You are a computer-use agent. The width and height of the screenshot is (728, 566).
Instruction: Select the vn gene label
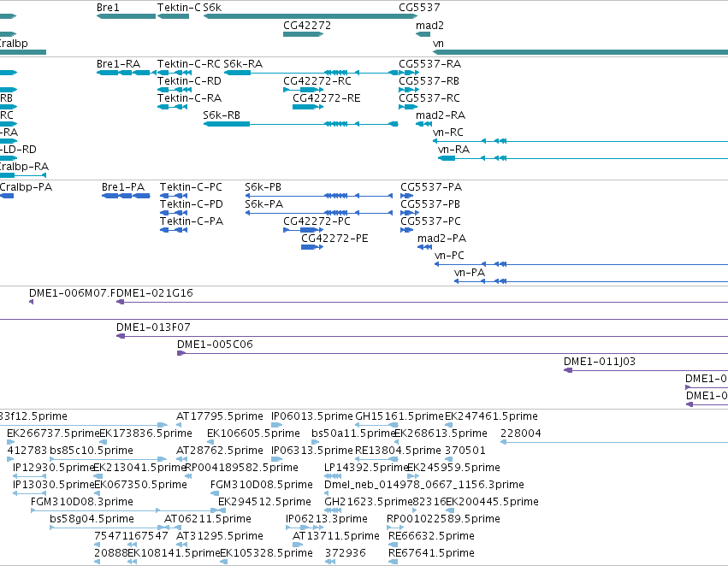coord(438,44)
